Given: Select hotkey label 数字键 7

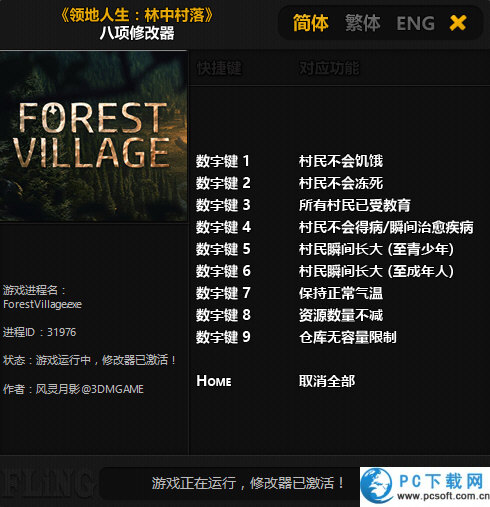Looking at the screenshot, I should click(223, 293).
